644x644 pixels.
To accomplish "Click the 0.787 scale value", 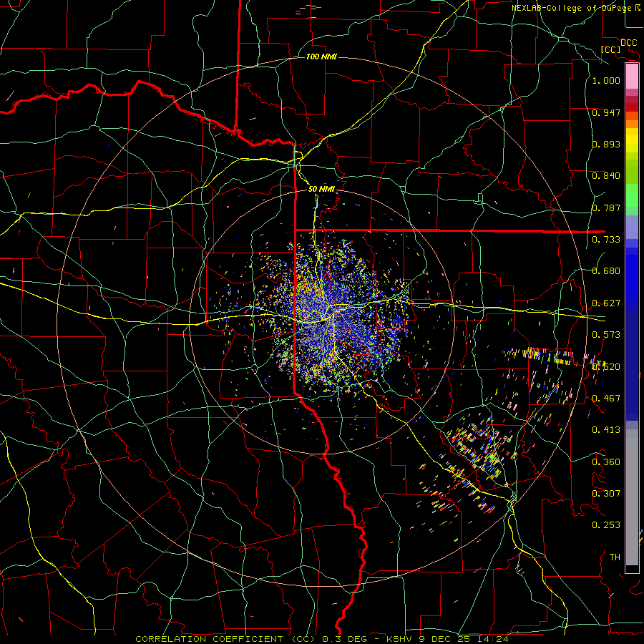I will pyautogui.click(x=606, y=208).
